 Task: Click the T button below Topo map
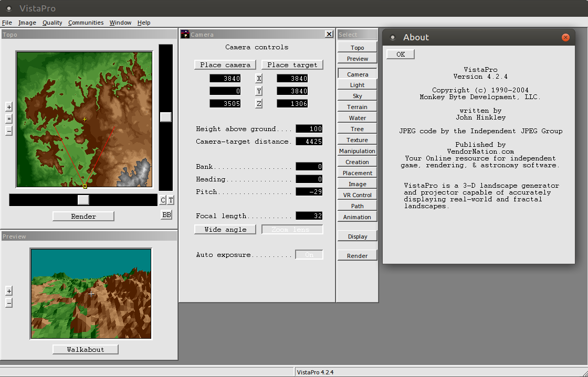[x=171, y=200]
